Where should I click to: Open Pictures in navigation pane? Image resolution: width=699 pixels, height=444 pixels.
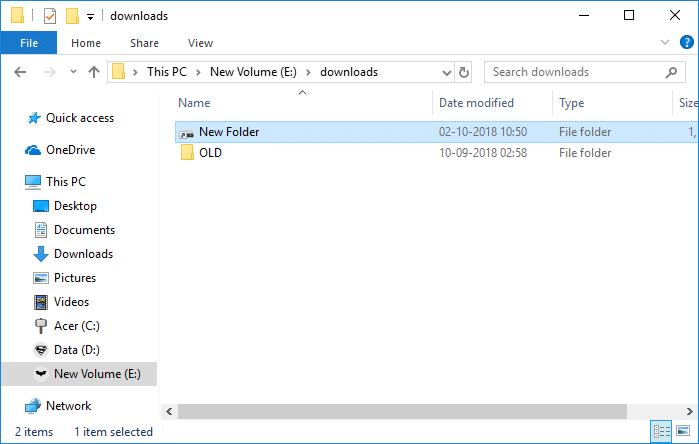(75, 278)
